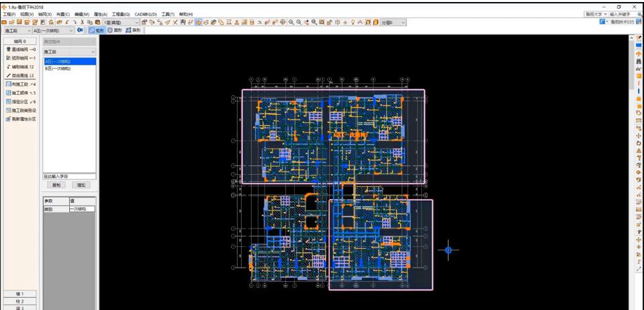The height and width of the screenshot is (310, 644).
Task: Switch to the 墙 1 tab
Action: pos(19,294)
